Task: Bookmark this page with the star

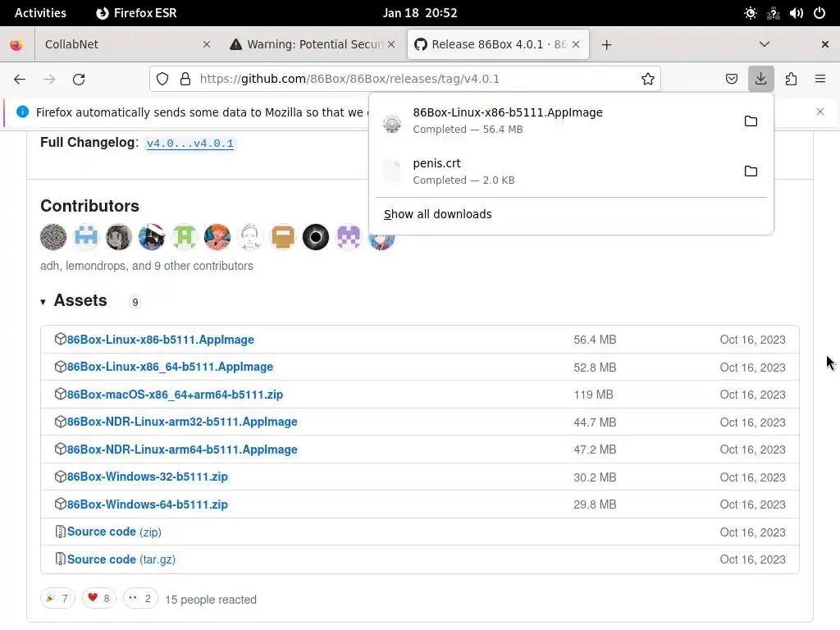Action: pos(648,80)
